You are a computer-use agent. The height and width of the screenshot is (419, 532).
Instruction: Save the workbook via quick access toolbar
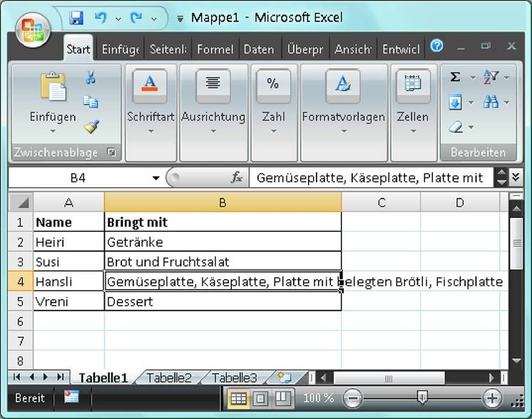tap(76, 18)
